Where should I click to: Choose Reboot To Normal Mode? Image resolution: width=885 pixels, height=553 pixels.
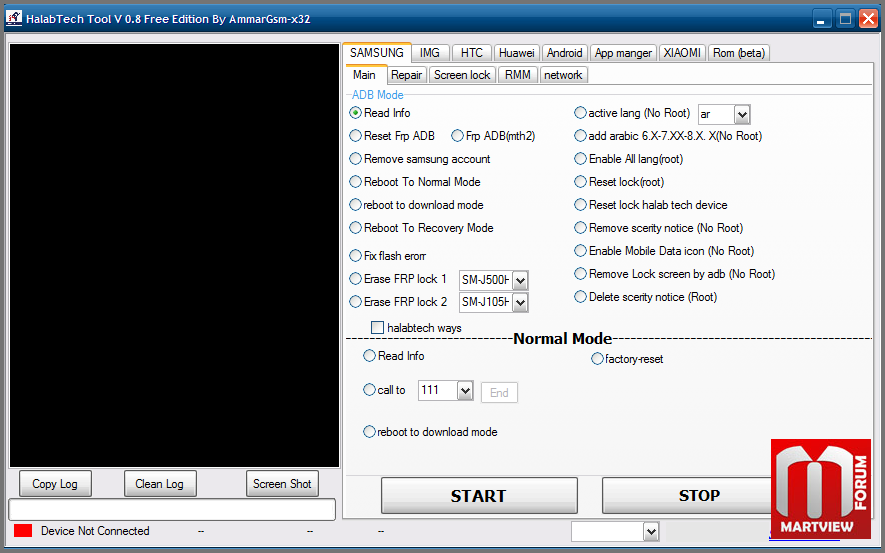355,182
